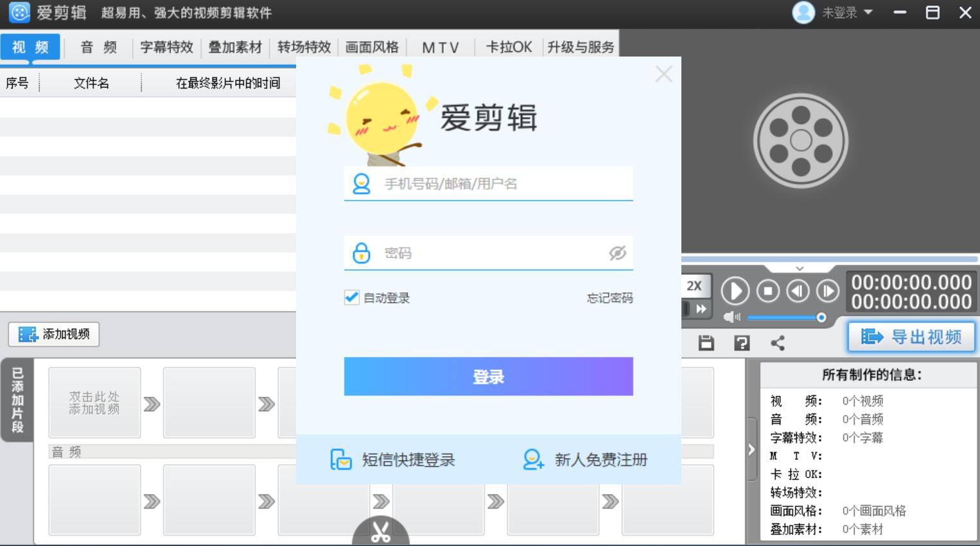
Task: Click the Share icon below the preview
Action: 778,342
